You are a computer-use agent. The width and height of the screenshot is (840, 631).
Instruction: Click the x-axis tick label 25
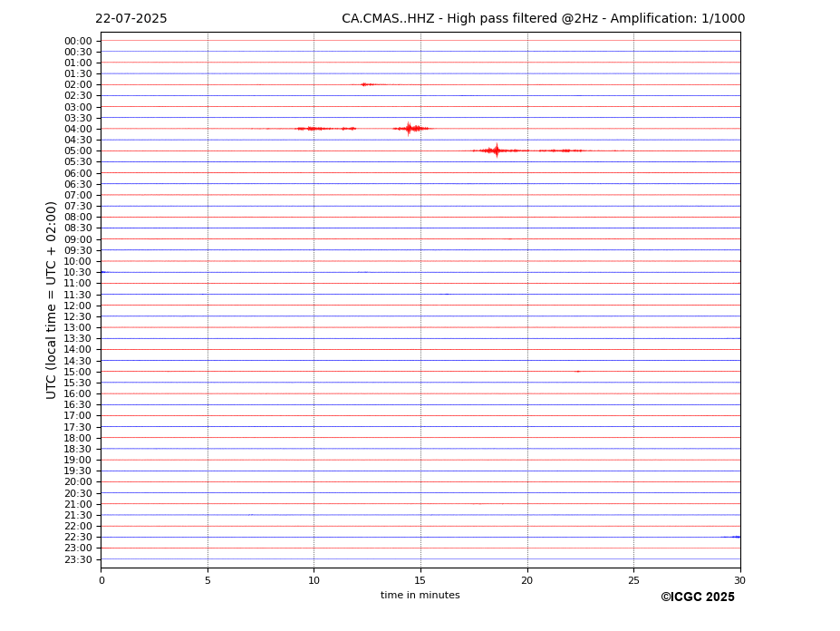pyautogui.click(x=633, y=580)
